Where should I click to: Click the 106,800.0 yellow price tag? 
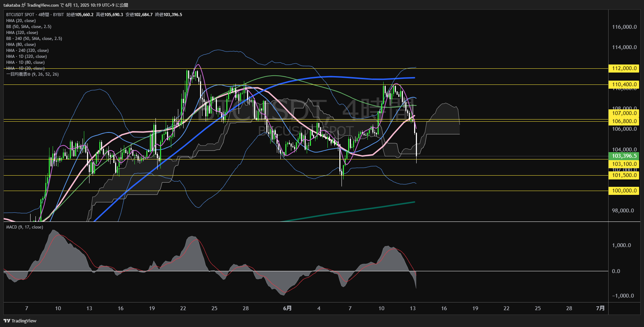pos(624,121)
